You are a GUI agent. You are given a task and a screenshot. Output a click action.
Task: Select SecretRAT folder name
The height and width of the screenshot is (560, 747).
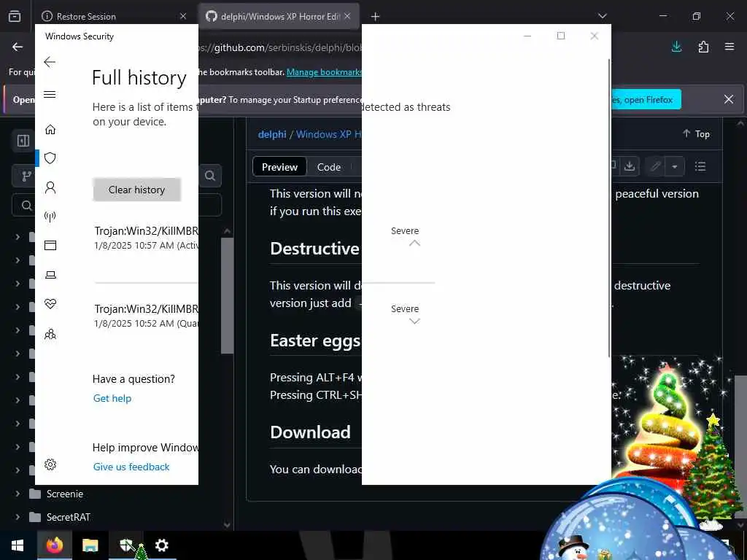(x=68, y=517)
